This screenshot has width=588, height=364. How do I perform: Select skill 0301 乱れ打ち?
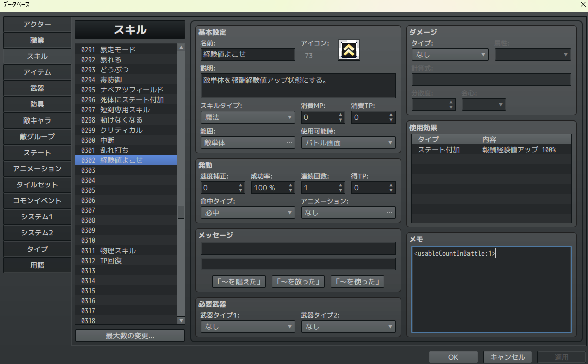(x=126, y=150)
